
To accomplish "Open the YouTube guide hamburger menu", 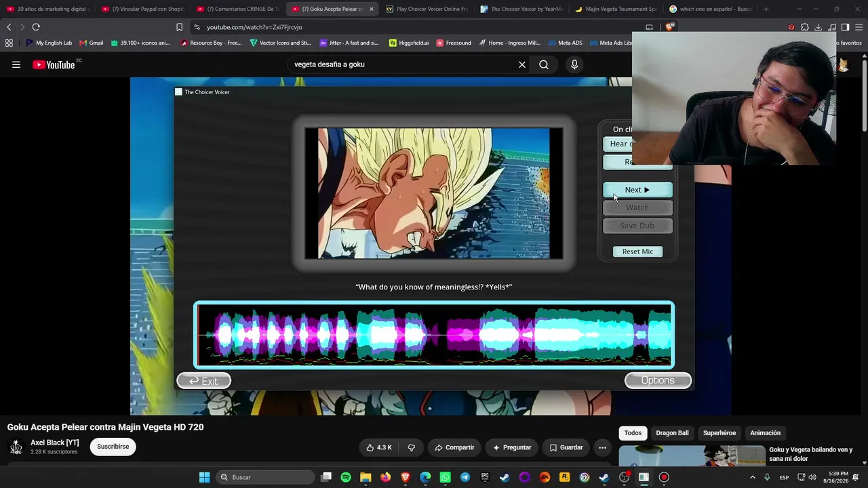I will click(16, 64).
